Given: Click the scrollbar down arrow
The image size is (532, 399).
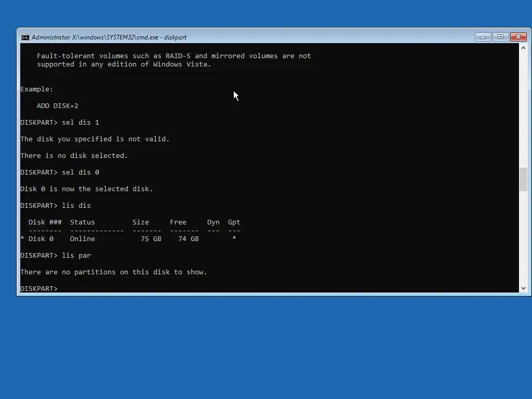Looking at the screenshot, I should pyautogui.click(x=523, y=288).
